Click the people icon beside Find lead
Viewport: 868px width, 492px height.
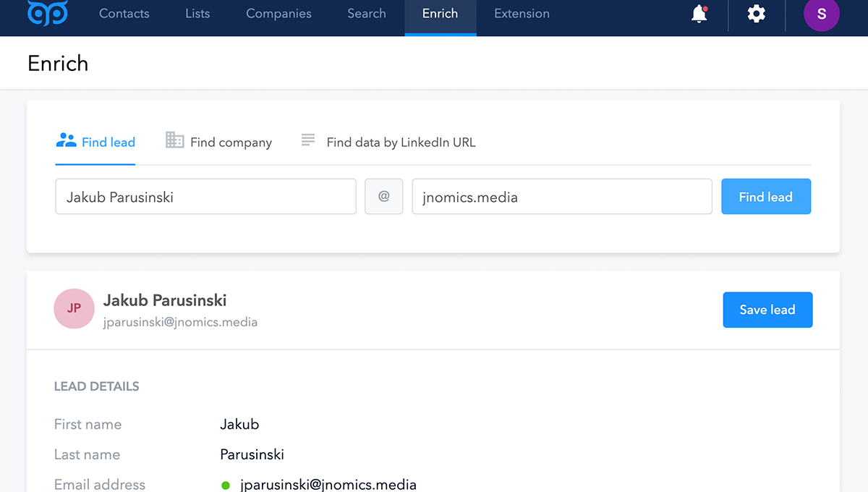point(66,140)
